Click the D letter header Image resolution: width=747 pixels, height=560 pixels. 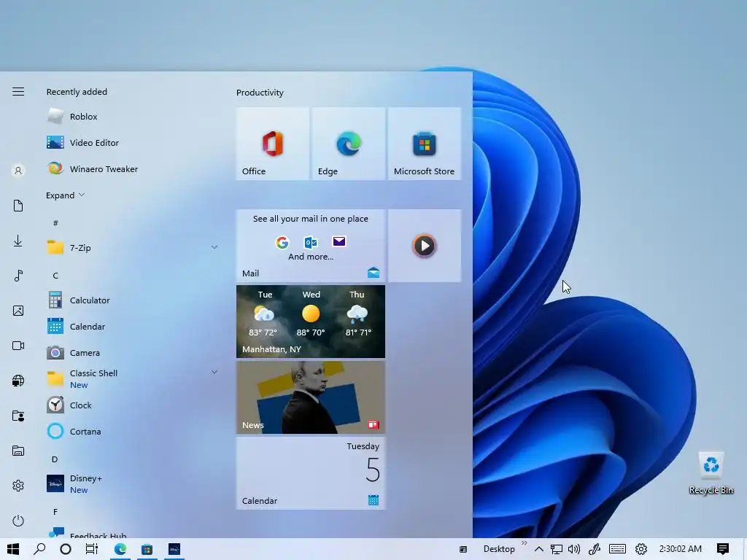tap(55, 459)
